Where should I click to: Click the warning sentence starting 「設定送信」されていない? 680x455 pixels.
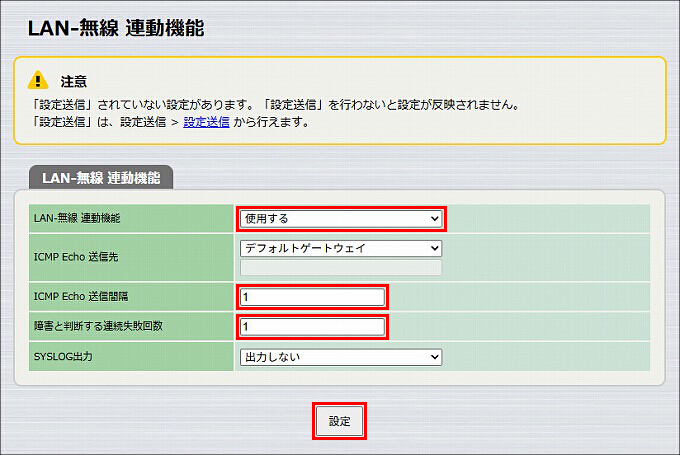(x=275, y=105)
